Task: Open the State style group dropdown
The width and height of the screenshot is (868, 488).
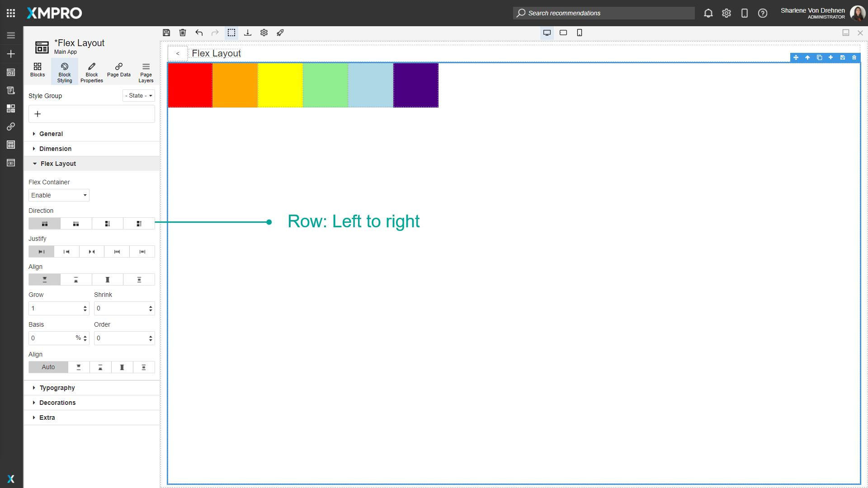Action: 138,95
